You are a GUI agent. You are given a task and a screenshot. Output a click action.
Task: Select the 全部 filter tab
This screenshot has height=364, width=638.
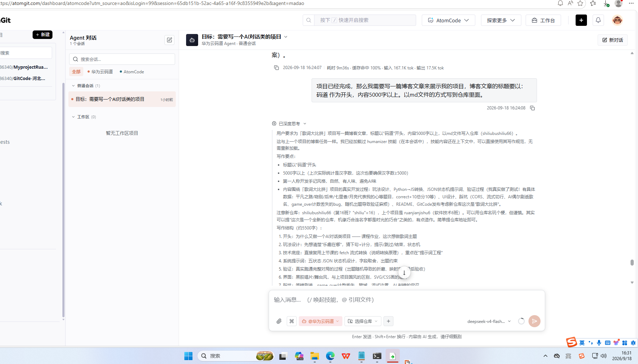pos(76,72)
